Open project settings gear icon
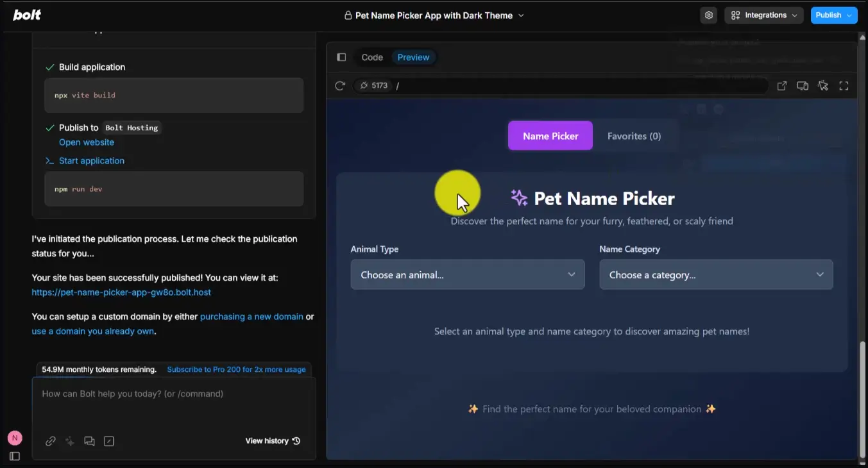 [708, 15]
